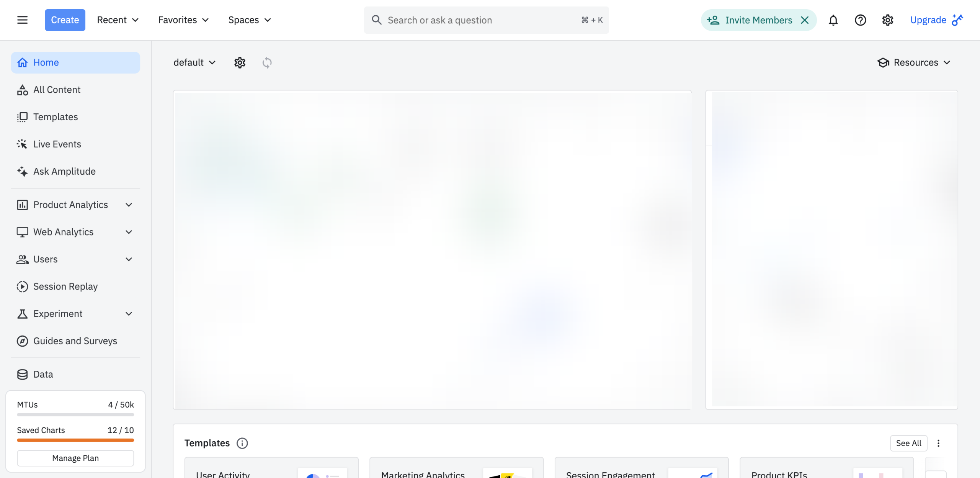
Task: Open the Spaces menu
Action: (249, 20)
